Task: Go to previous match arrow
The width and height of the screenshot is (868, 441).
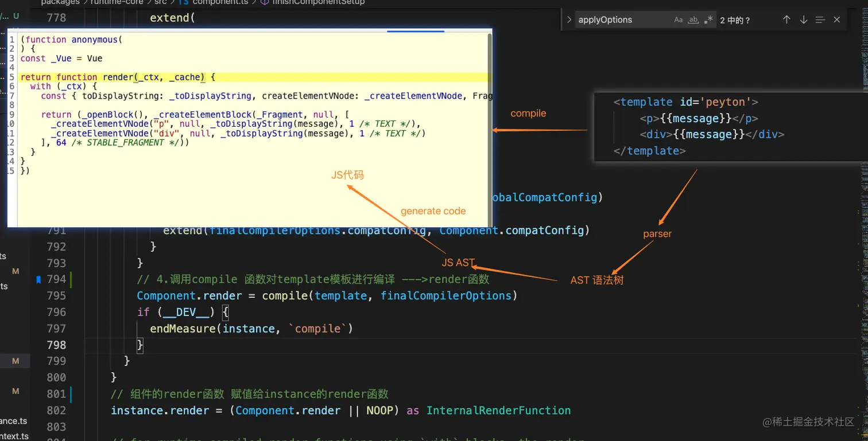Action: coord(786,19)
